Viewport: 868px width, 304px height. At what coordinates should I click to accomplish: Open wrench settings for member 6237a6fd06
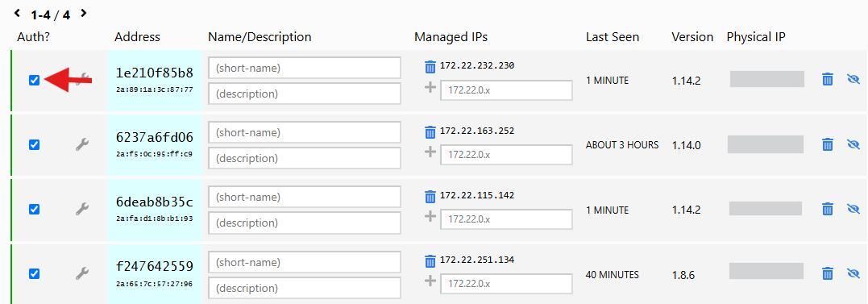(82, 145)
